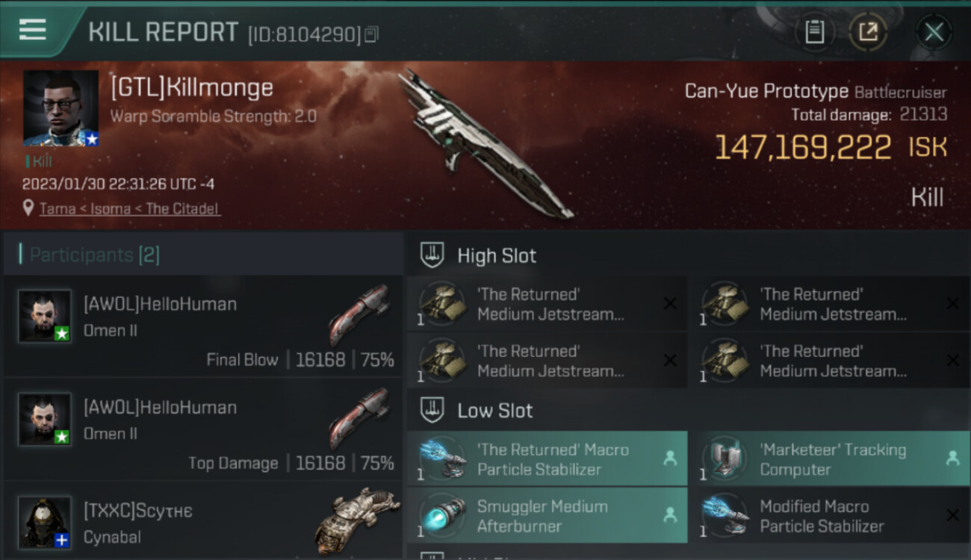
Task: View HelloHuman Top Damage participant entry
Action: click(x=203, y=429)
